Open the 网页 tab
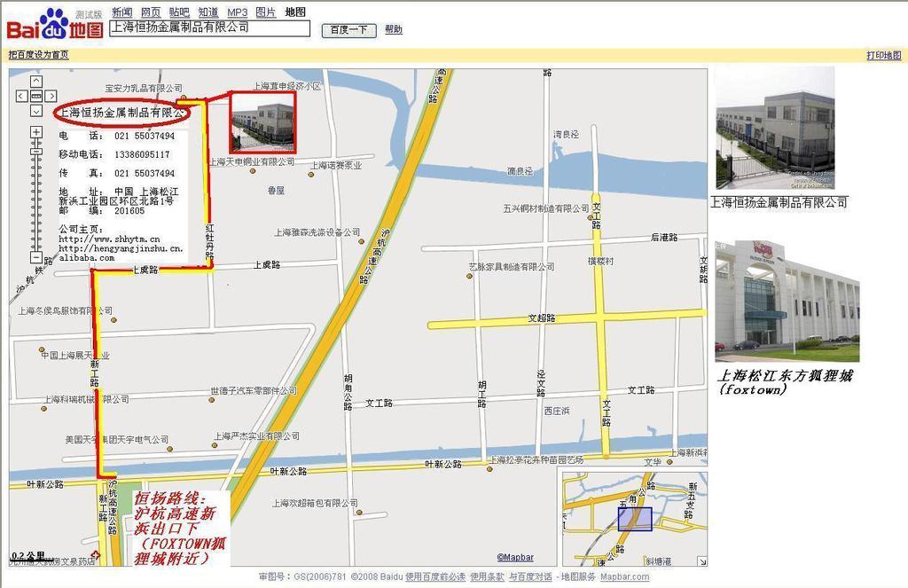 pyautogui.click(x=151, y=12)
